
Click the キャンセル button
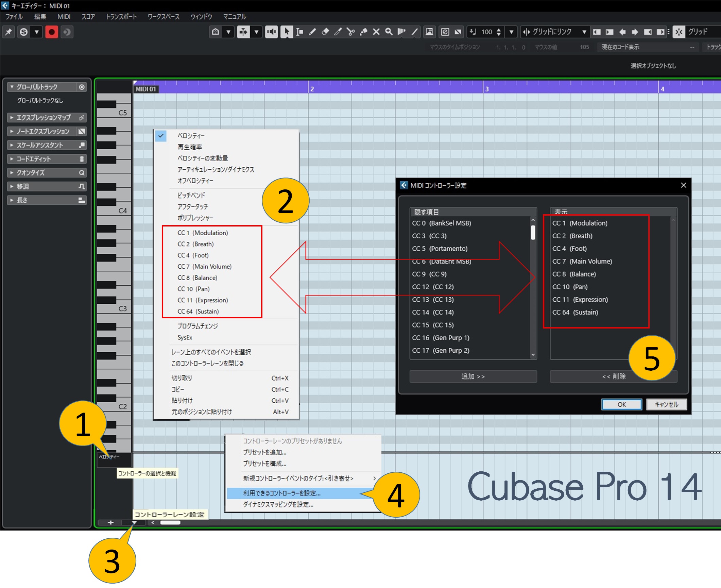(x=667, y=404)
